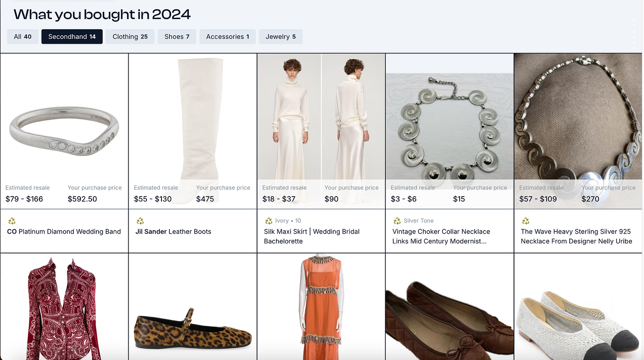Click the $475 purchase price
The width and height of the screenshot is (644, 360).
click(205, 199)
